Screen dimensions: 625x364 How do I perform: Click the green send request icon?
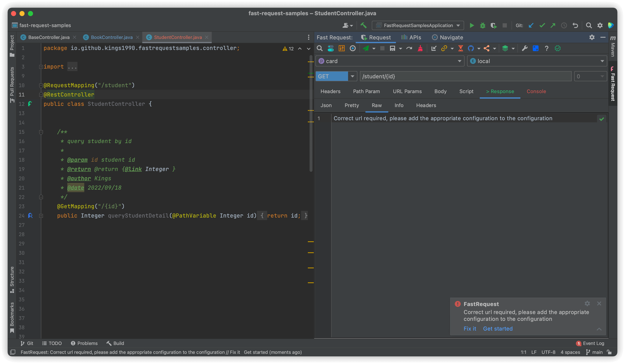(x=366, y=48)
